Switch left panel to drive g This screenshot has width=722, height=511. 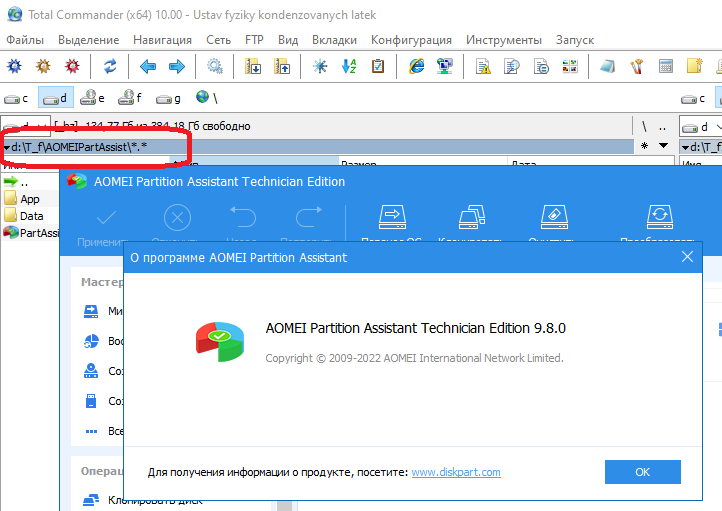pyautogui.click(x=170, y=98)
